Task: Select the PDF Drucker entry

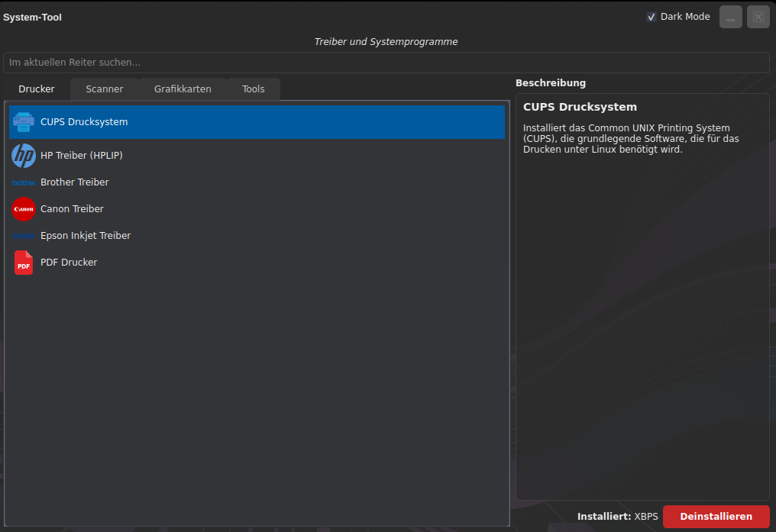Action: [x=69, y=263]
